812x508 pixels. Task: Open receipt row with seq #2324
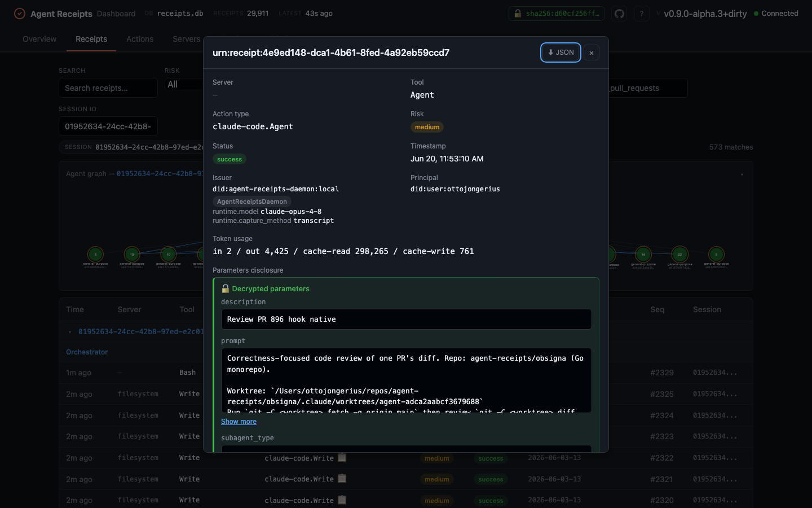(406, 415)
